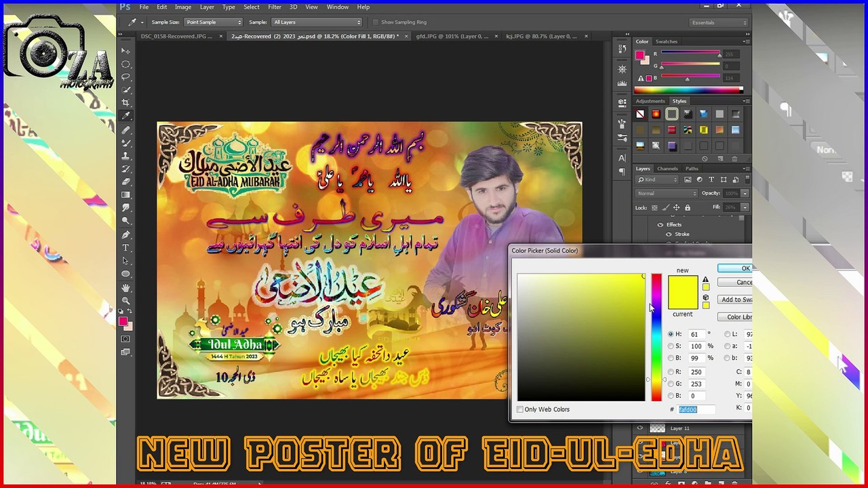Screen dimensions: 868x488
Task: Open the Kind layer filter dropdown
Action: (x=658, y=180)
